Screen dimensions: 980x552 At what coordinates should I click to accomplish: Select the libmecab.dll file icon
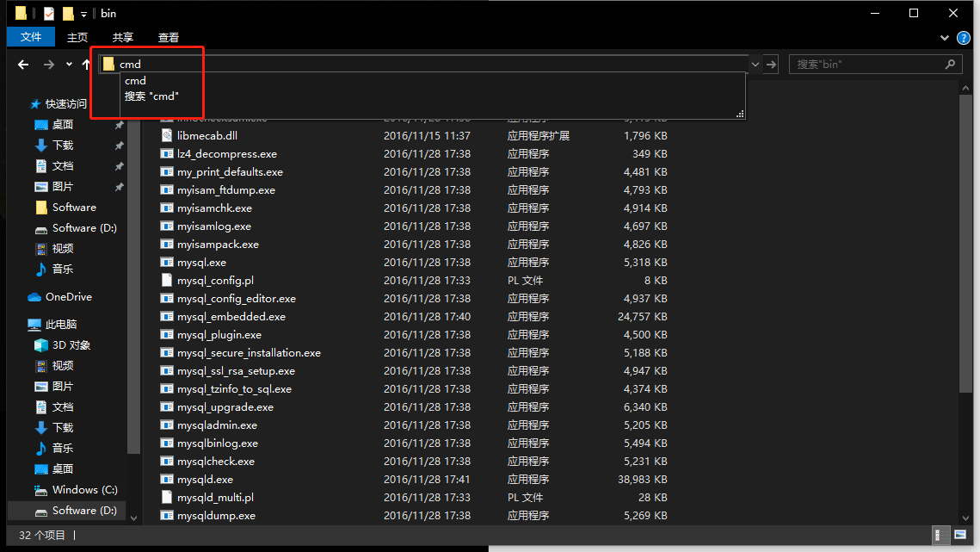point(166,135)
